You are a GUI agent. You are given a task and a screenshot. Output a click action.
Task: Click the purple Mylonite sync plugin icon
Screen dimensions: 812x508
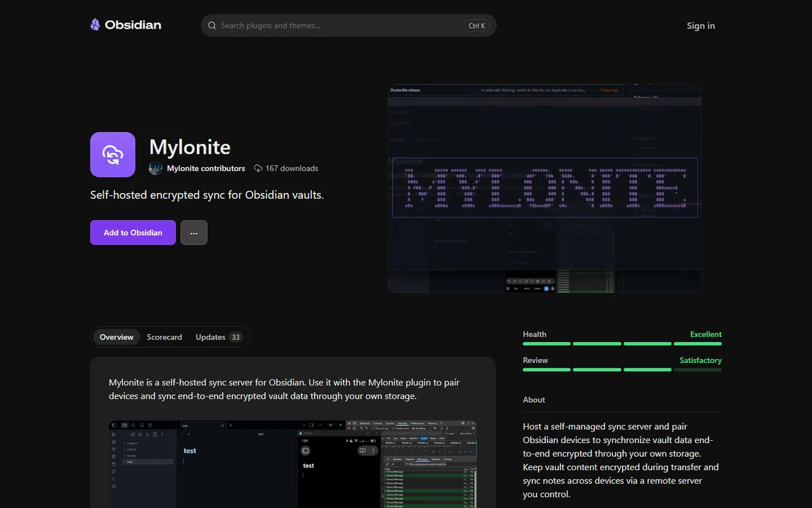click(x=112, y=154)
